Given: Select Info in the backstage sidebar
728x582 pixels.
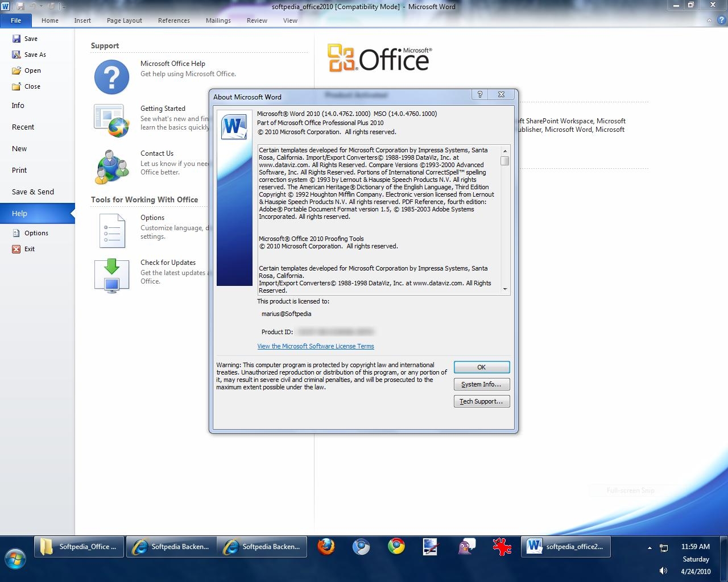Looking at the screenshot, I should tap(38, 106).
